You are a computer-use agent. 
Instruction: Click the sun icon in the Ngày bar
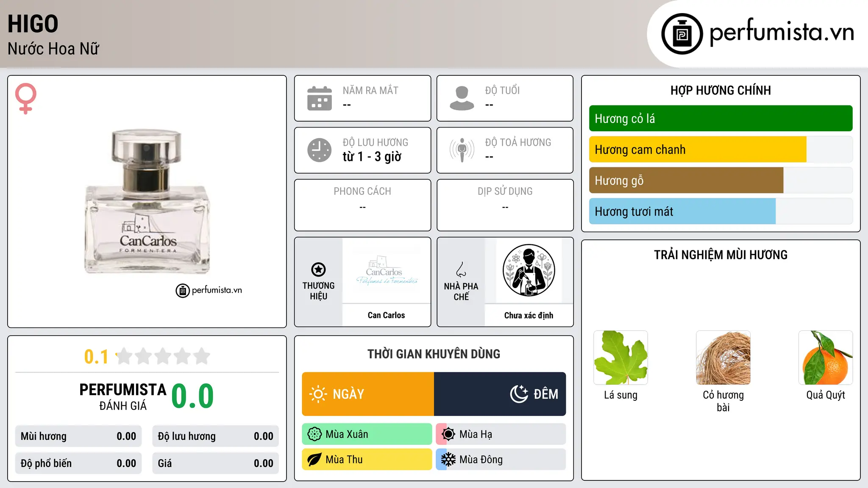point(318,394)
